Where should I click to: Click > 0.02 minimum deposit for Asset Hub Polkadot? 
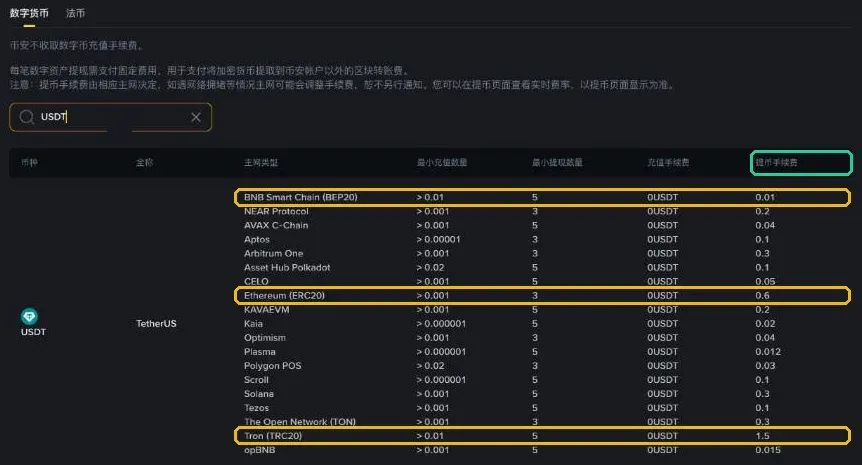point(430,268)
